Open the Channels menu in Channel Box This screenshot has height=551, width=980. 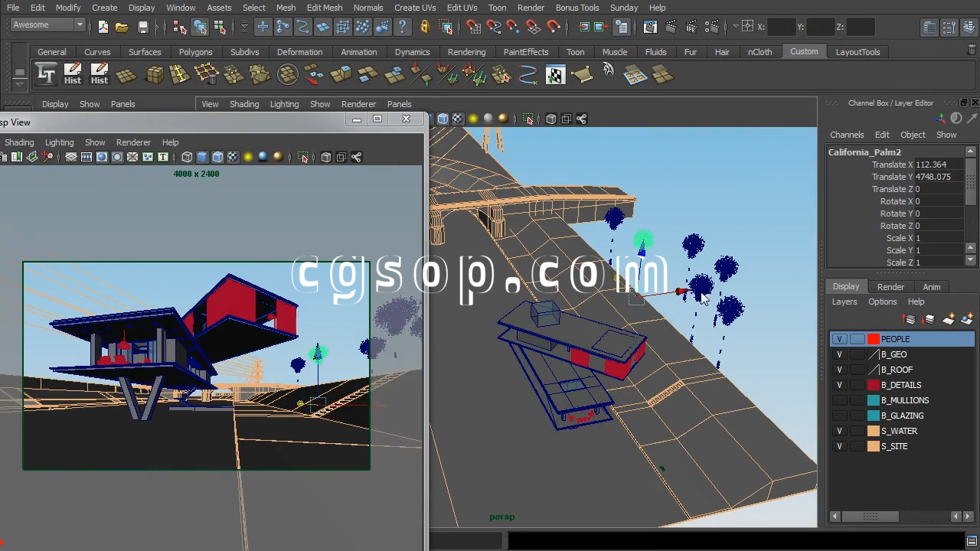(x=847, y=135)
